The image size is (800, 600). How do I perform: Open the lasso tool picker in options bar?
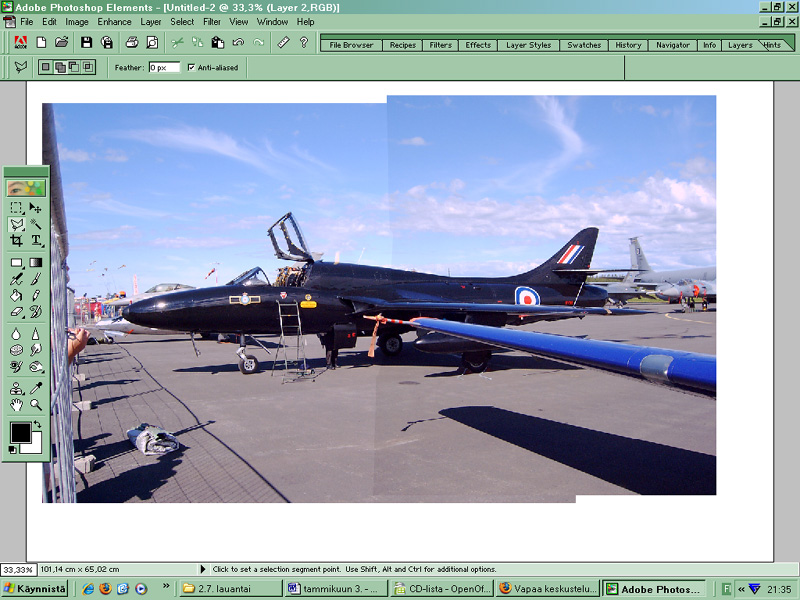(20, 67)
